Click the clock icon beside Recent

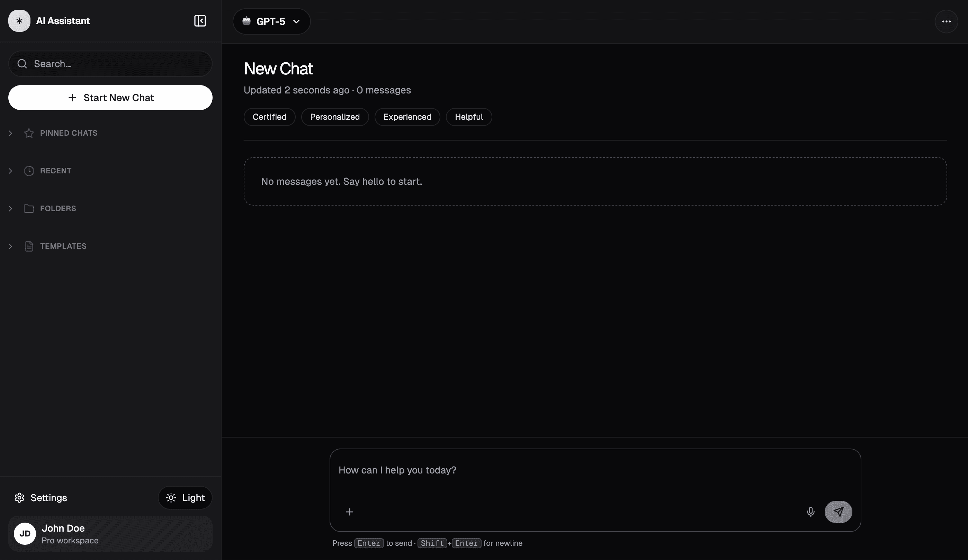[29, 171]
